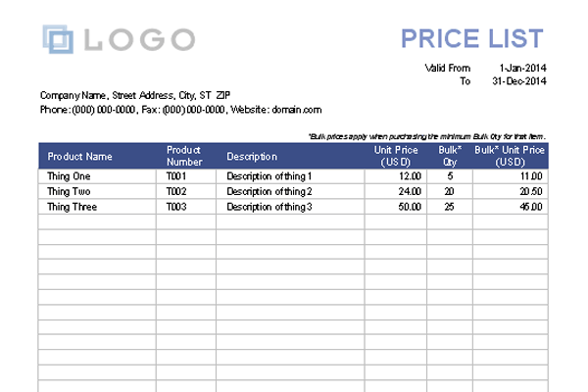Click the Product Name column header
This screenshot has width=588, height=392.
(x=80, y=156)
